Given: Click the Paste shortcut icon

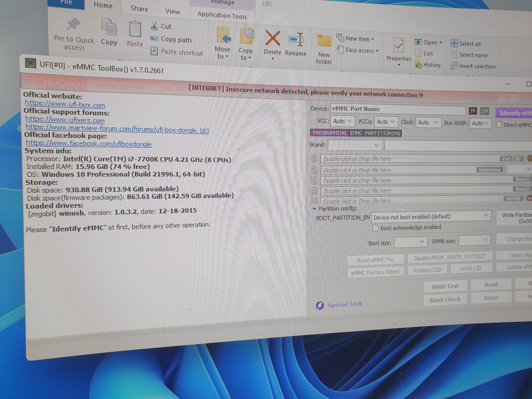Looking at the screenshot, I should tap(154, 51).
